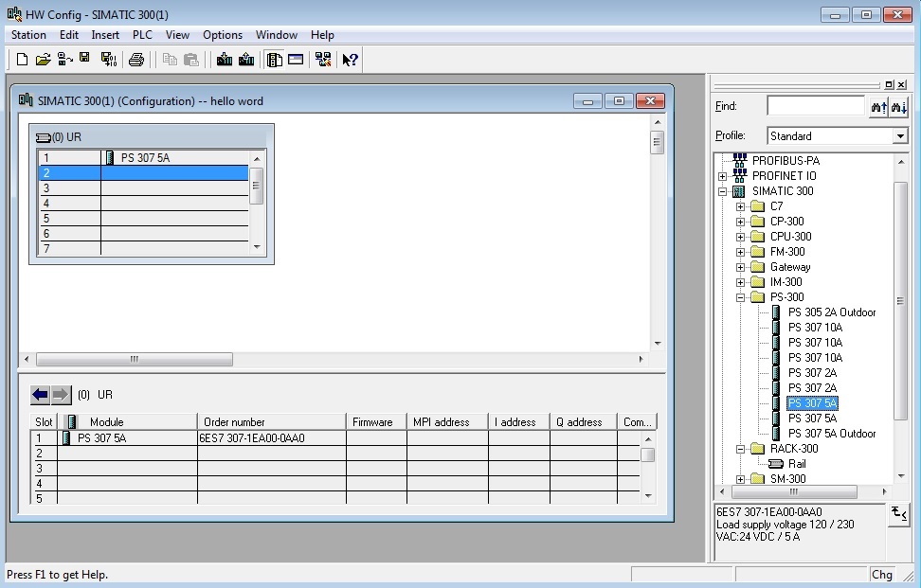This screenshot has width=921, height=588.
Task: Click the Print toolbar icon
Action: click(x=136, y=60)
